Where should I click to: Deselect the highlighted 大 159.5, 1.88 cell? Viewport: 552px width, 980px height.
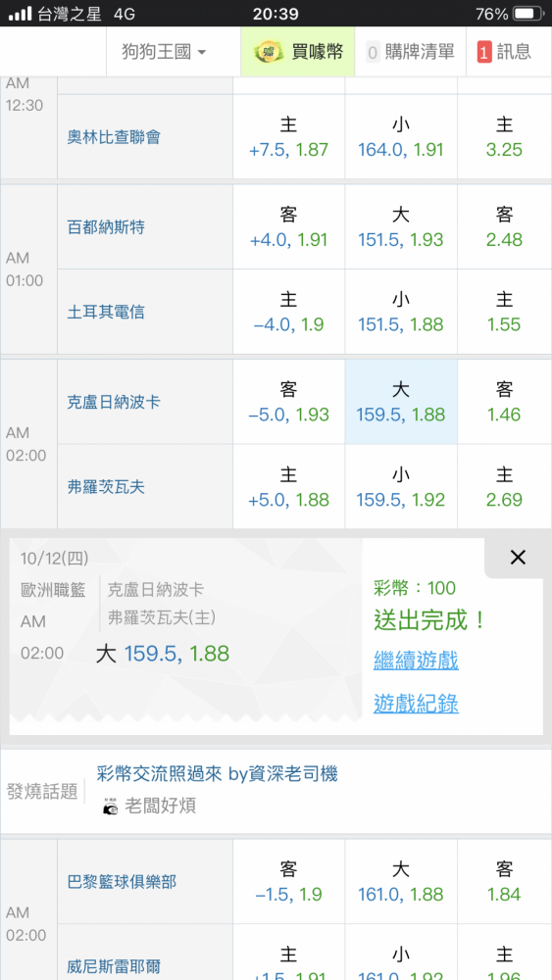click(x=401, y=402)
